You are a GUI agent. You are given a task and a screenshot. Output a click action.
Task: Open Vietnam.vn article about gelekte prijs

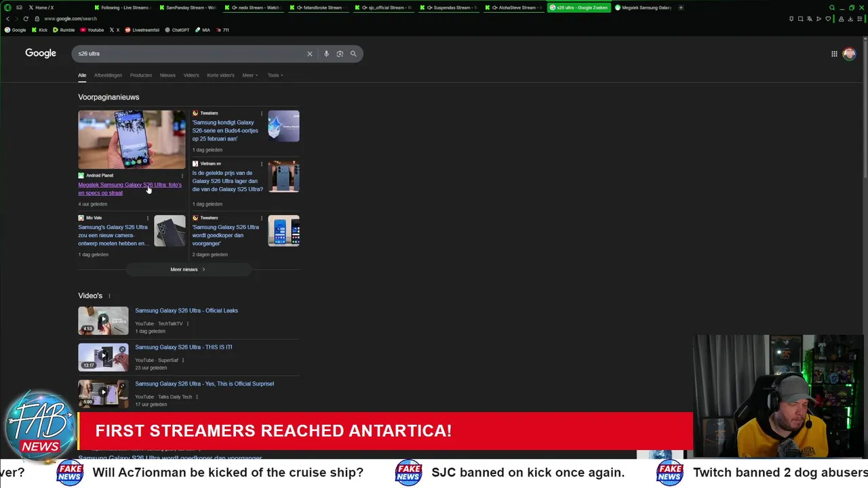pos(227,181)
